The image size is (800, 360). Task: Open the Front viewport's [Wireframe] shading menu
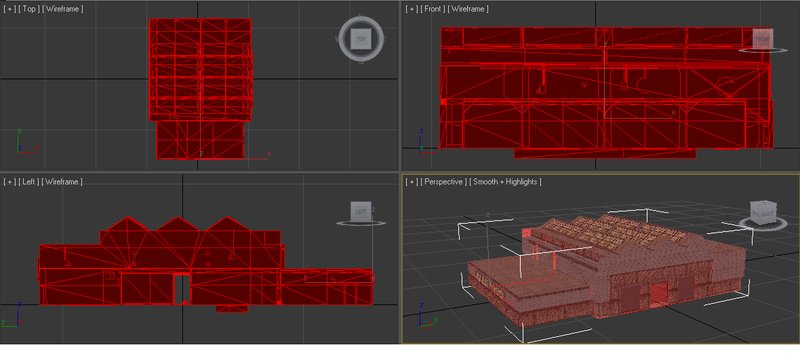click(468, 9)
